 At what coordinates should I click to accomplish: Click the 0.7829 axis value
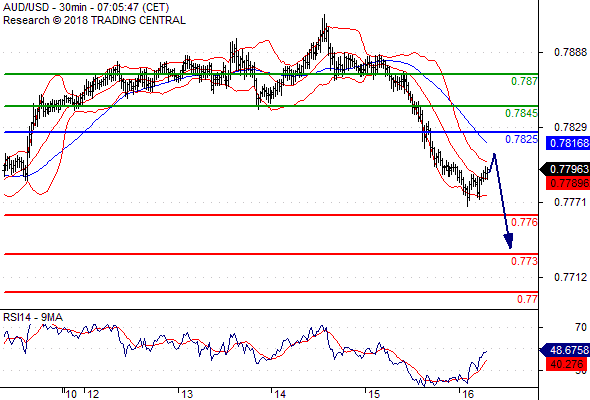coord(570,127)
